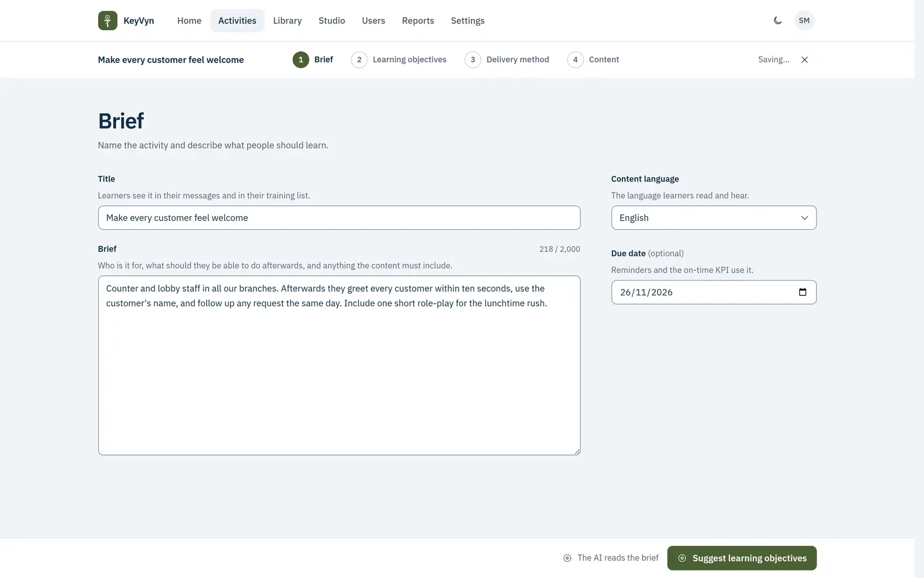Select the Brief step label

pyautogui.click(x=323, y=60)
